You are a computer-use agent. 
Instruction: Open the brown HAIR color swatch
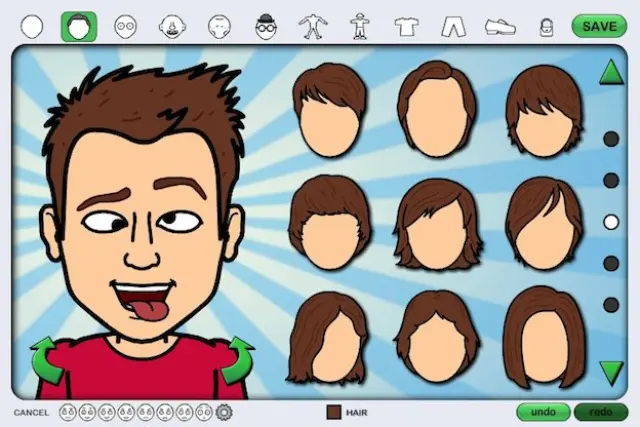point(334,411)
